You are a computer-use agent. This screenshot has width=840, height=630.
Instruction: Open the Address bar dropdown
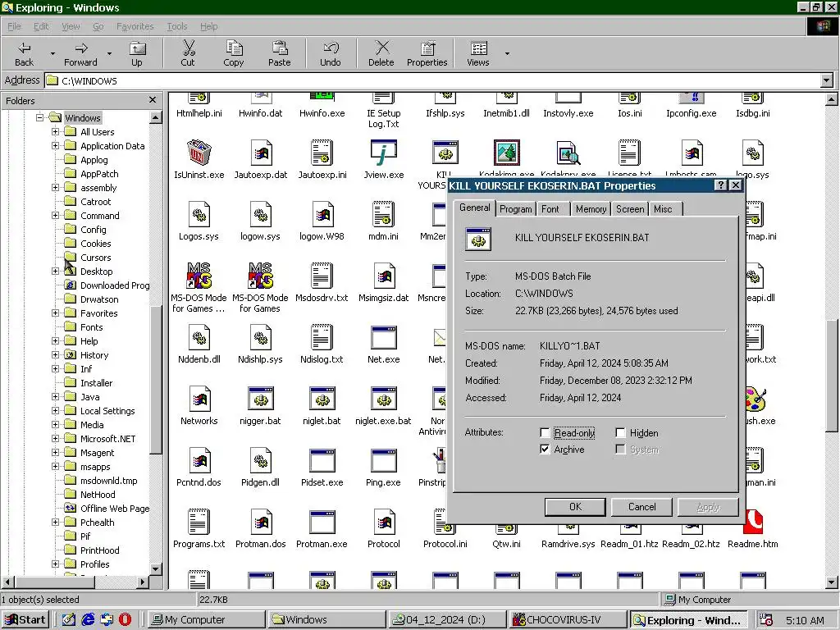[x=827, y=80]
